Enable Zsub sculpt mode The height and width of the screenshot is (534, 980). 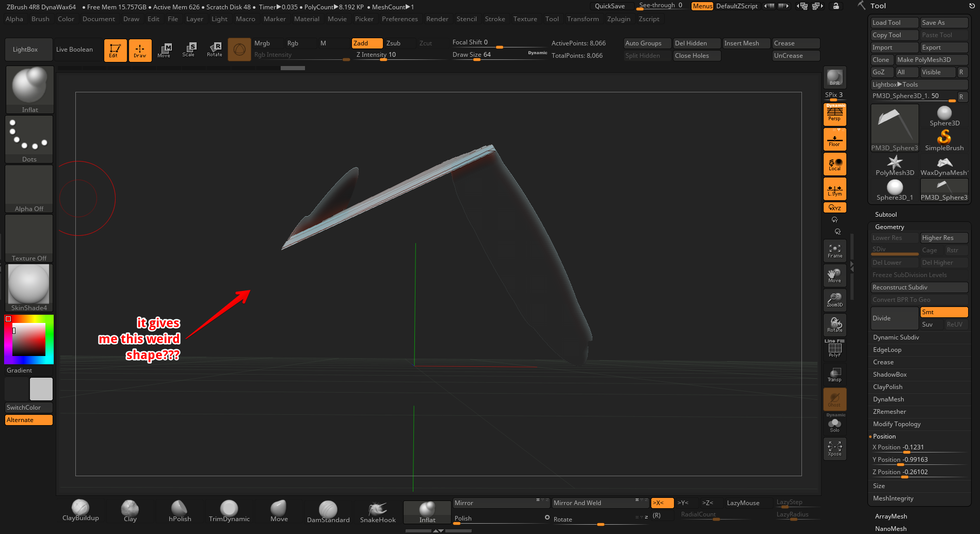[399, 43]
